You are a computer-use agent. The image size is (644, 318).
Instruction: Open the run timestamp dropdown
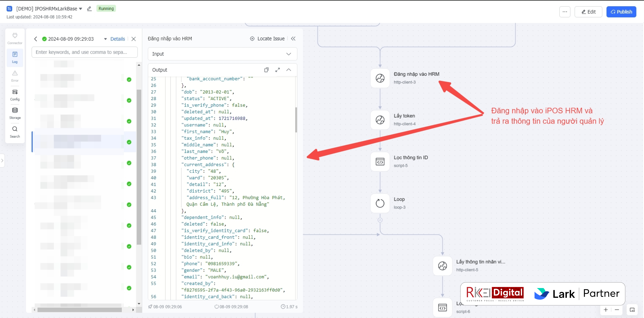tap(105, 39)
